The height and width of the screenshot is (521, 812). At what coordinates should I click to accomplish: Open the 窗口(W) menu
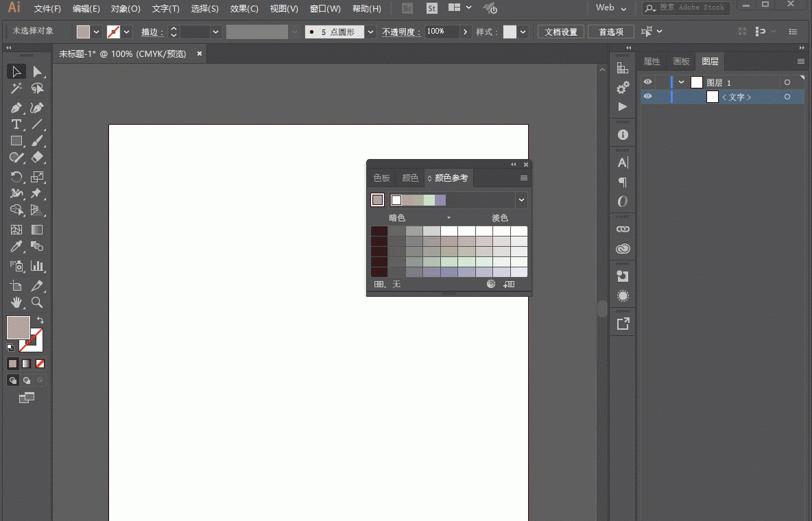point(325,9)
